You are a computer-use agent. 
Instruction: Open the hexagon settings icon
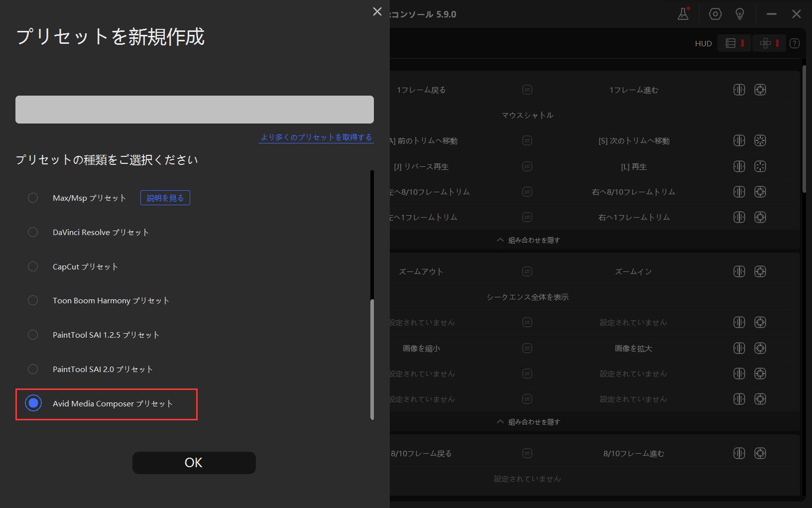715,14
